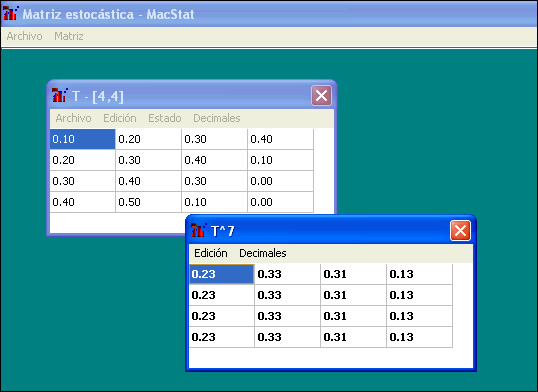The image size is (538, 392).
Task: Select the highlighted 0.23 cell in T^7 first row
Action: coord(222,274)
